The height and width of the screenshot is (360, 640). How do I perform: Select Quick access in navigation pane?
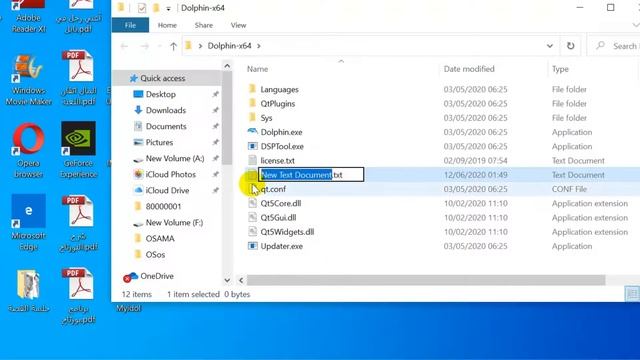coord(162,78)
